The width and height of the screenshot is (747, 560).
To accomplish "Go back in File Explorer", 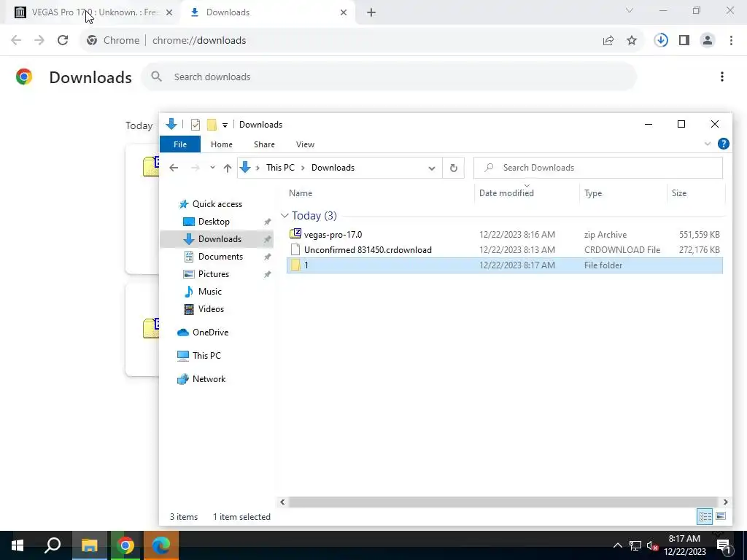I will point(174,168).
